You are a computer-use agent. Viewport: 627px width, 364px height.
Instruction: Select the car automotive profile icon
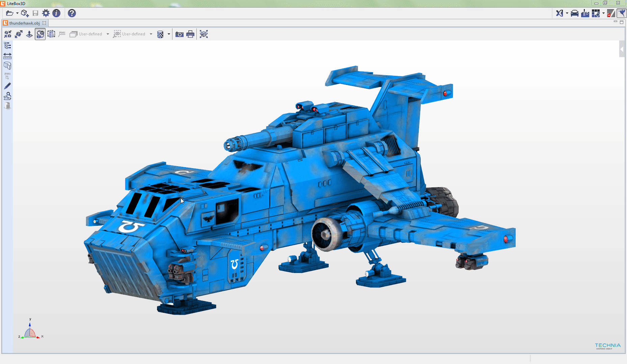[x=575, y=13]
